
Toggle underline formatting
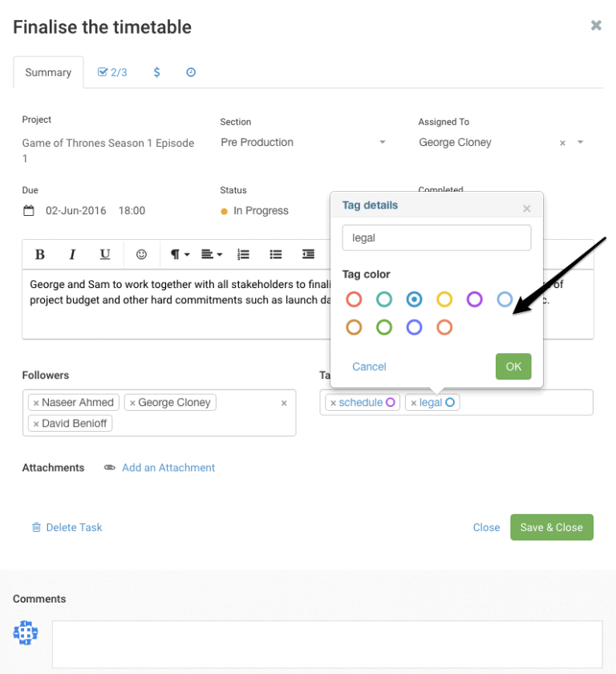[104, 254]
